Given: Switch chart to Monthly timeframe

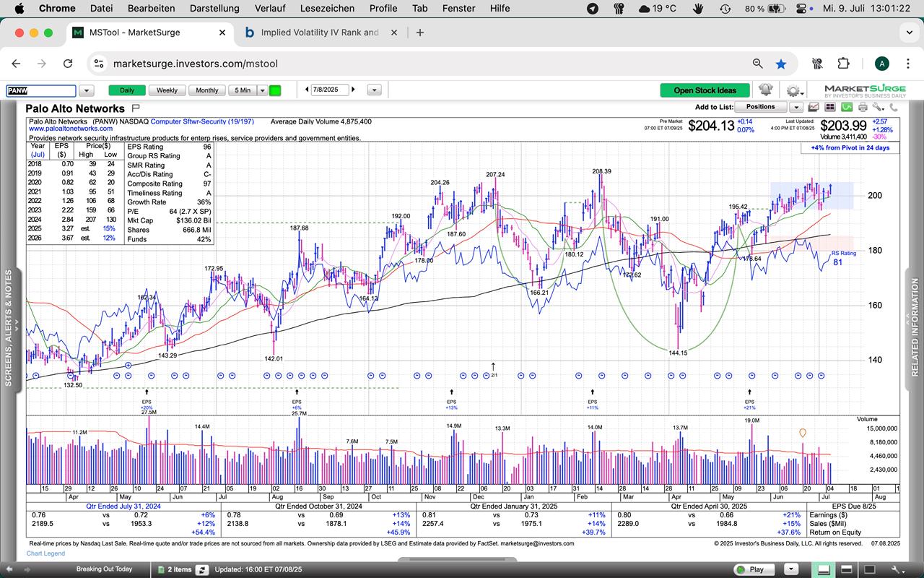Looking at the screenshot, I should [x=206, y=90].
